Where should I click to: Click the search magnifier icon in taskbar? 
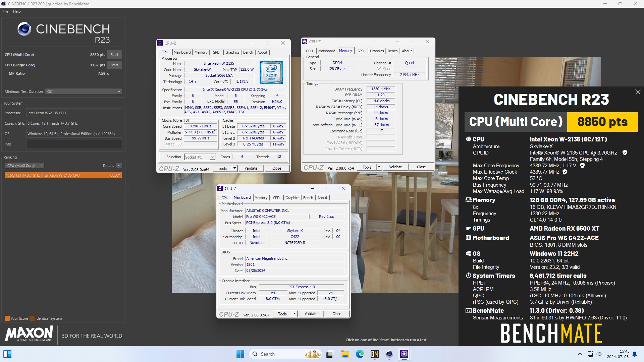point(255,354)
